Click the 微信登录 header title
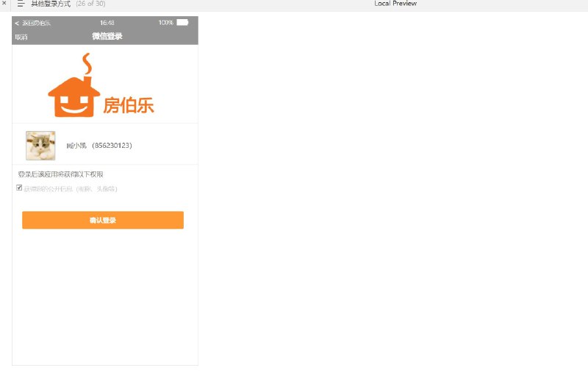This screenshot has width=588, height=387. 107,36
